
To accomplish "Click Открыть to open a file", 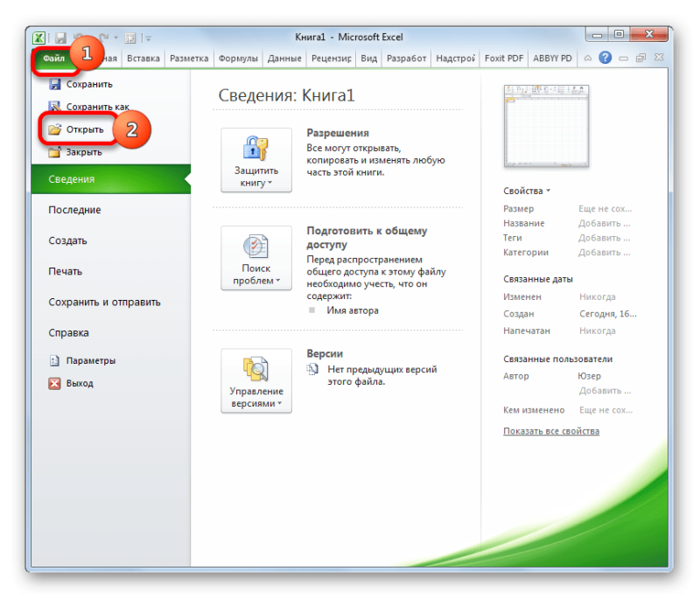I will click(76, 129).
